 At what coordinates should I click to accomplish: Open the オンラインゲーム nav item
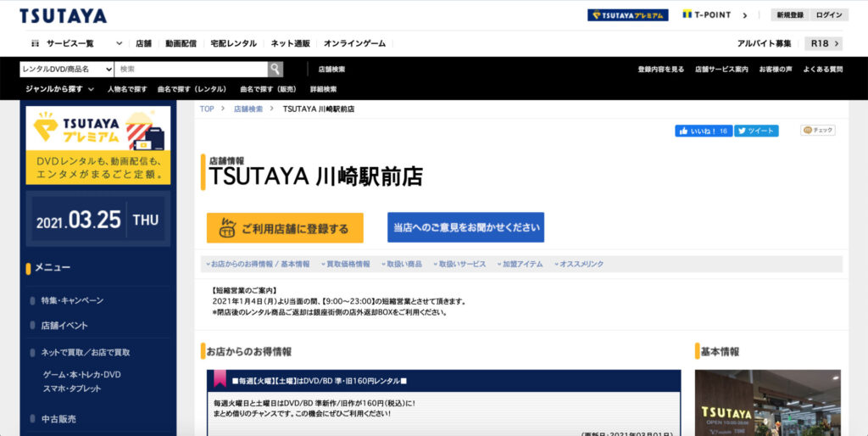355,43
